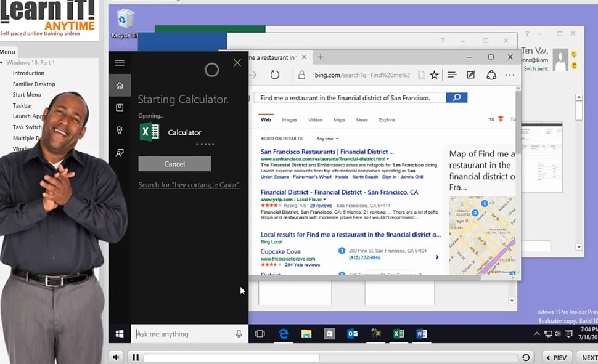
Task: Go to the previous lesson
Action: [x=557, y=357]
